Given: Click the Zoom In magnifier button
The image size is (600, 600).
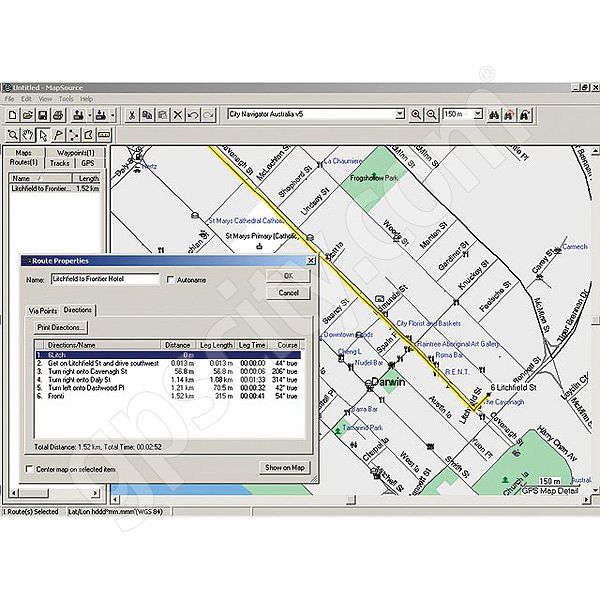Looking at the screenshot, I should click(x=416, y=115).
